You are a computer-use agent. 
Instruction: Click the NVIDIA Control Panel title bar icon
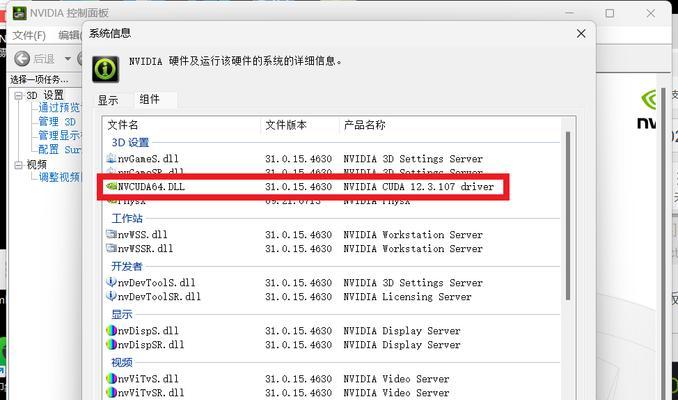coord(19,13)
